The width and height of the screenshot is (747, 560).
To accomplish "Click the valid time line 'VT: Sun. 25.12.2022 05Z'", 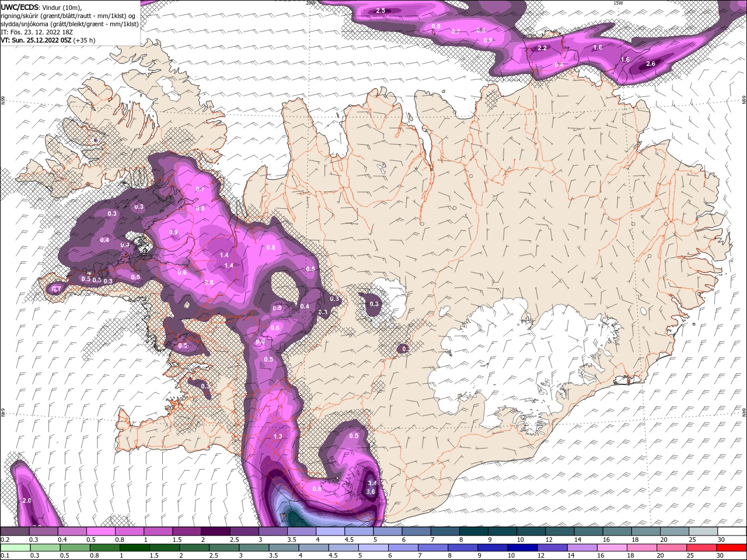I will pos(36,40).
